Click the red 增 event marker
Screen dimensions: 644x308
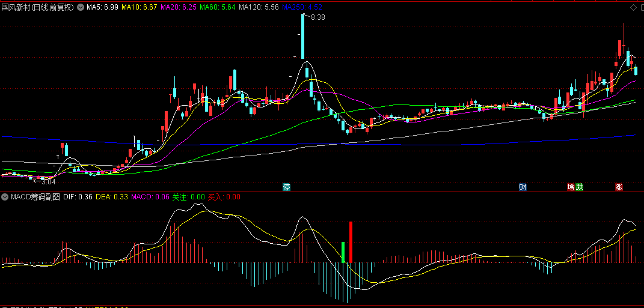click(571, 187)
